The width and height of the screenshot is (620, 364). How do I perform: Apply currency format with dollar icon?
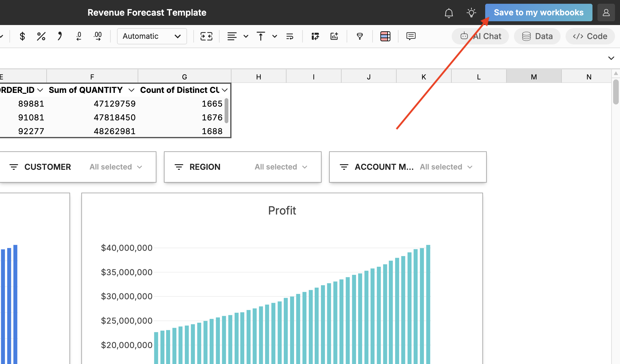pyautogui.click(x=22, y=36)
